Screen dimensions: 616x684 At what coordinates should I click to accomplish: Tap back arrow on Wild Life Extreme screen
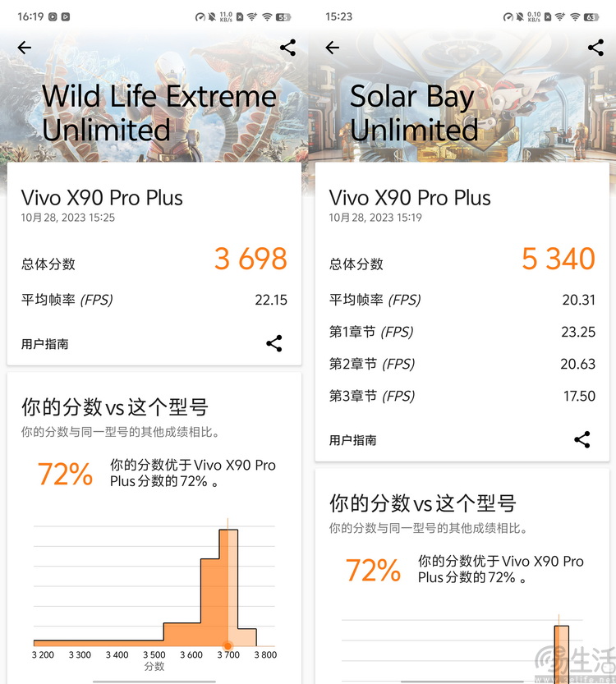25,48
